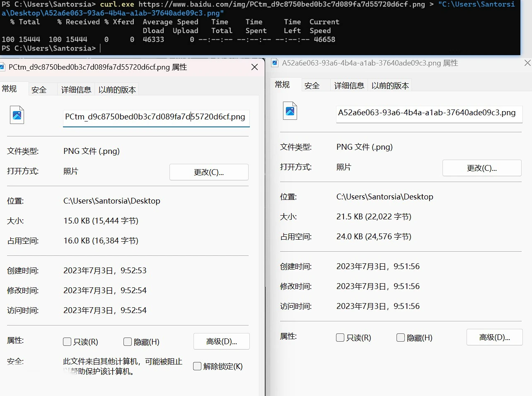The image size is (532, 396).
Task: Enable 解除锁定(K) to unblock the file
Action: (x=197, y=366)
